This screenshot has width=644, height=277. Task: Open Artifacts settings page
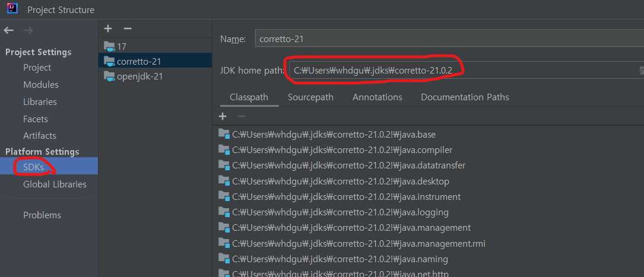point(39,135)
